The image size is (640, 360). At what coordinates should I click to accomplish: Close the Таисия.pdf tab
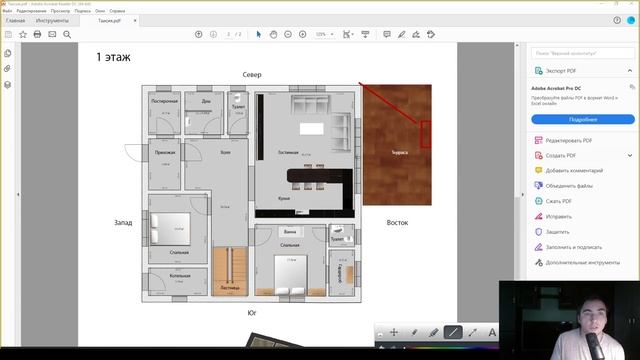[135, 20]
